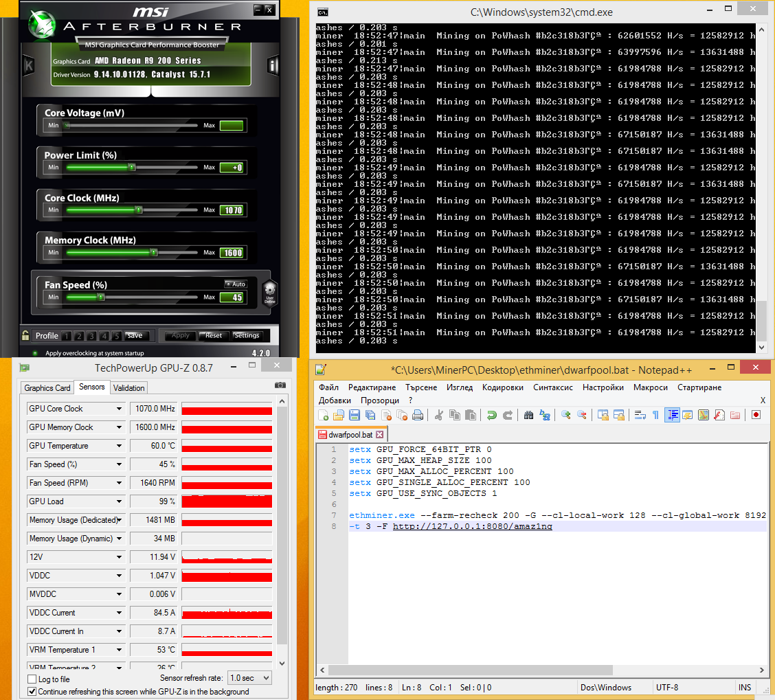The image size is (775, 700).
Task: Open the Replace tool icon in Notepad++
Action: tap(545, 415)
